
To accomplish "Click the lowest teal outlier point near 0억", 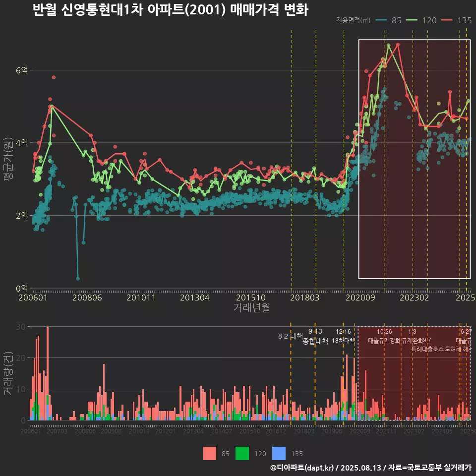I will 78,278.
